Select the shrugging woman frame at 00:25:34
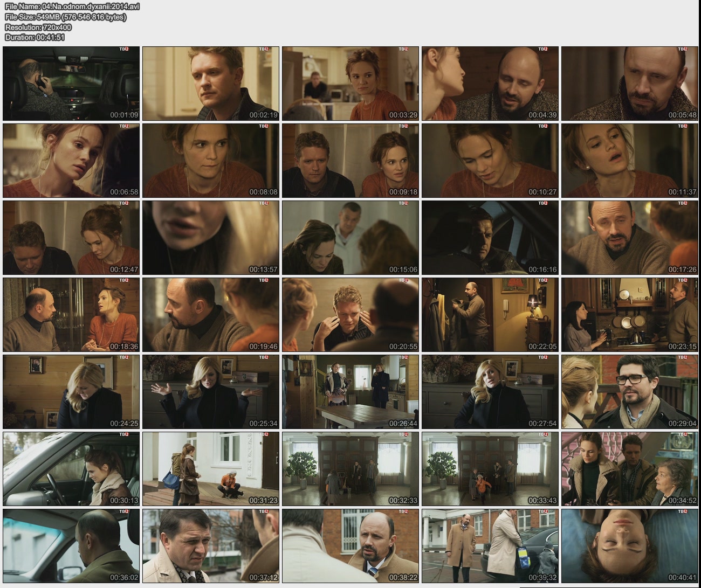The height and width of the screenshot is (588, 701). pos(210,392)
